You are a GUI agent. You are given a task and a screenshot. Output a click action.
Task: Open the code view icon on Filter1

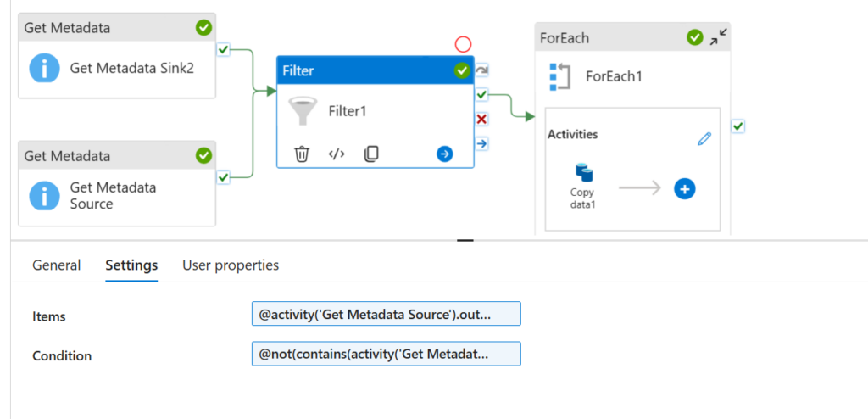coord(337,154)
